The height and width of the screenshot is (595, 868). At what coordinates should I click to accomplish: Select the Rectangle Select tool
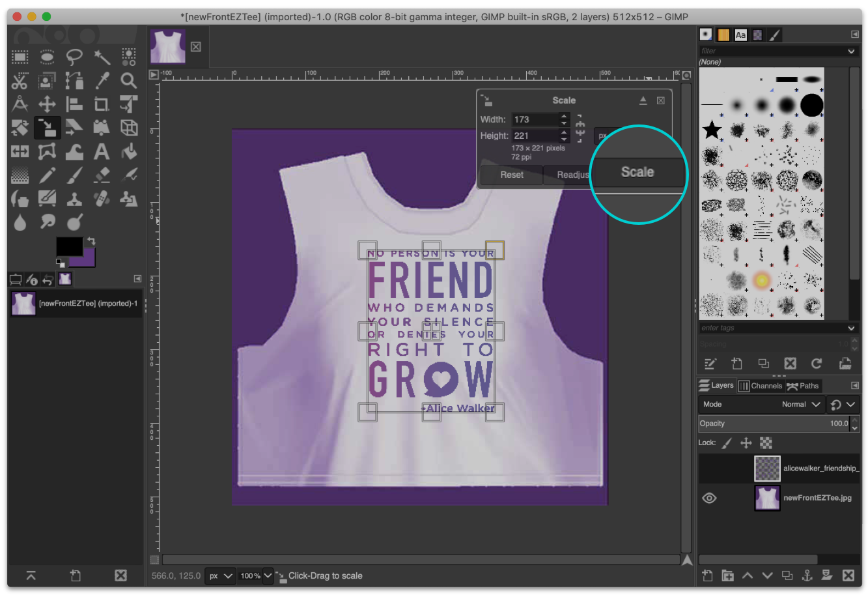(20, 57)
